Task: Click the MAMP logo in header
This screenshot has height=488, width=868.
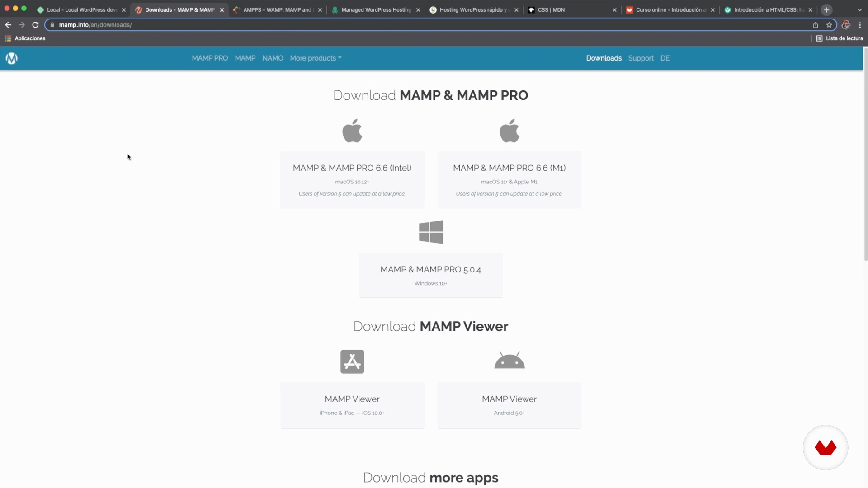Action: pyautogui.click(x=11, y=58)
